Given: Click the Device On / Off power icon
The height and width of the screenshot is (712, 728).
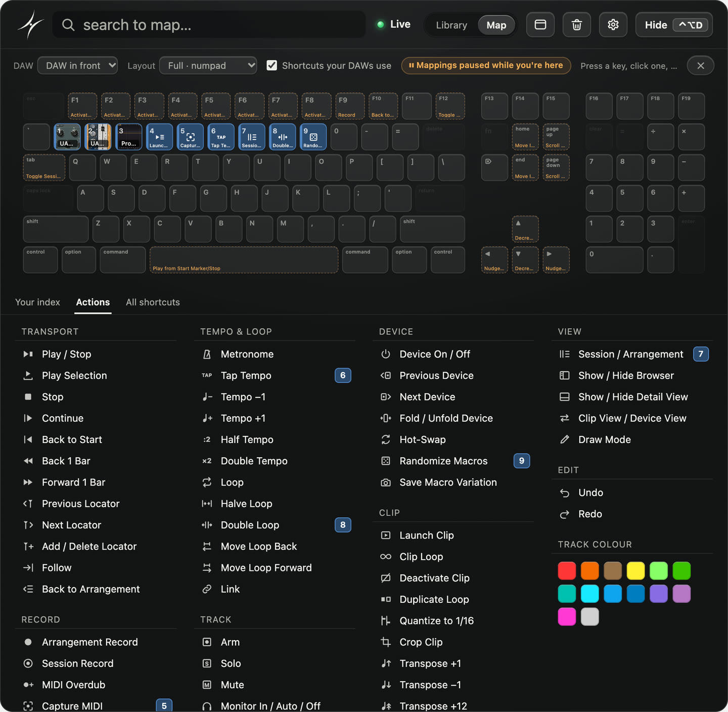Looking at the screenshot, I should tap(386, 354).
